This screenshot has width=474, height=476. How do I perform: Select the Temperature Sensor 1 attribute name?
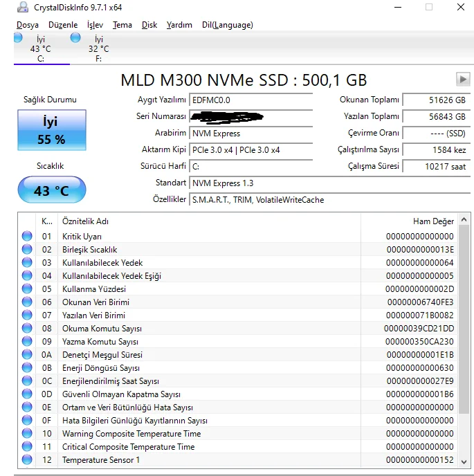point(101,460)
